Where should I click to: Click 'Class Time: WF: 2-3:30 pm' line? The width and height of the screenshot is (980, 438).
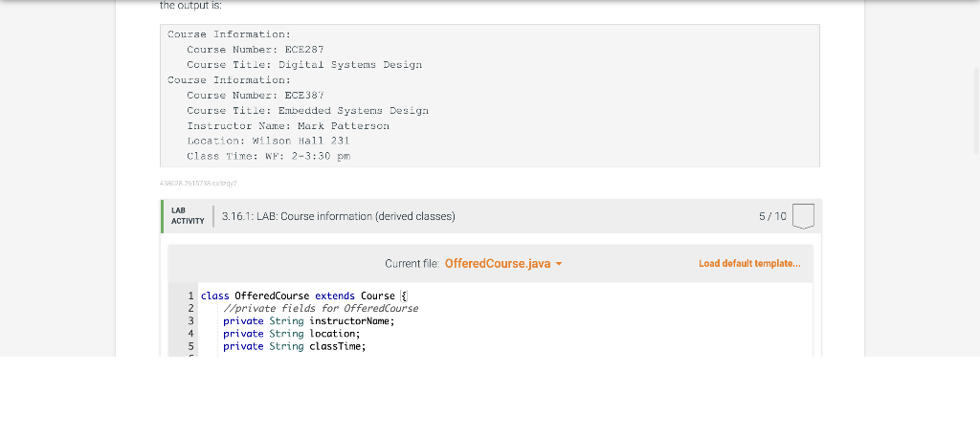(268, 156)
